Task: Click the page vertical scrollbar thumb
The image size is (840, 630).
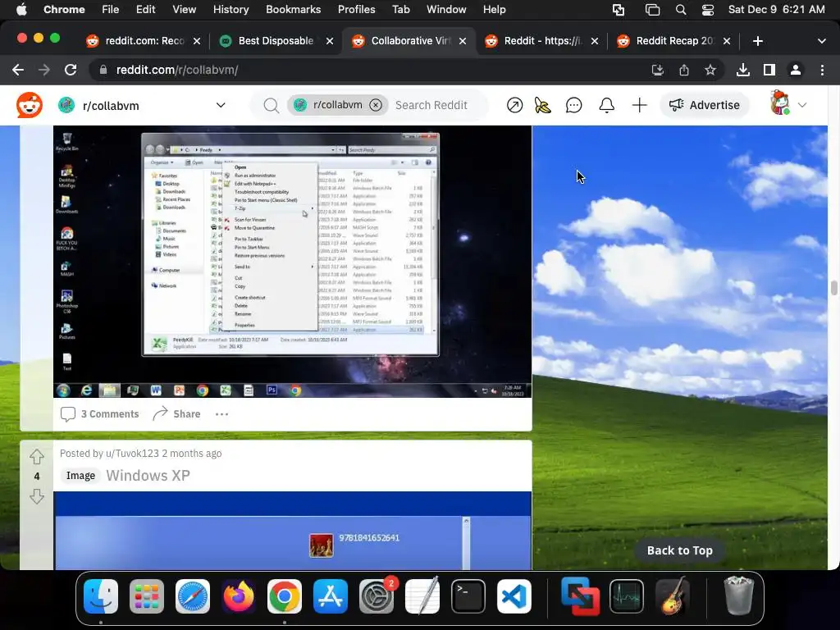Action: pos(834,288)
